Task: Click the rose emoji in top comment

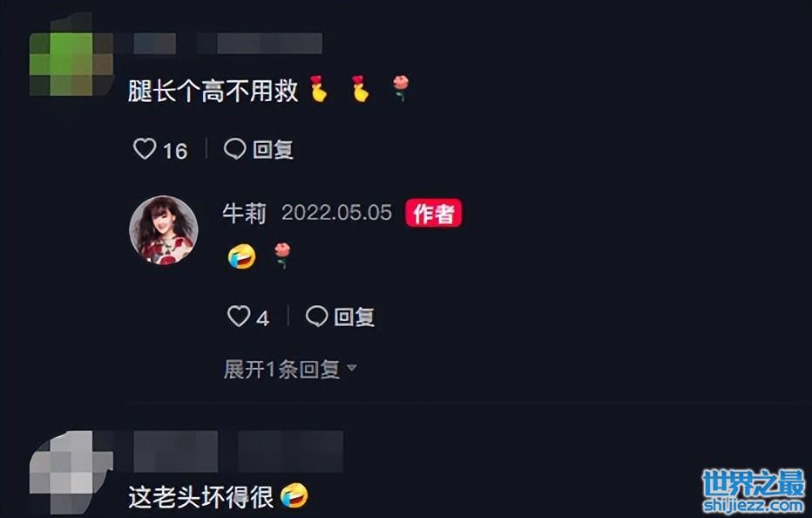Action: [x=401, y=88]
